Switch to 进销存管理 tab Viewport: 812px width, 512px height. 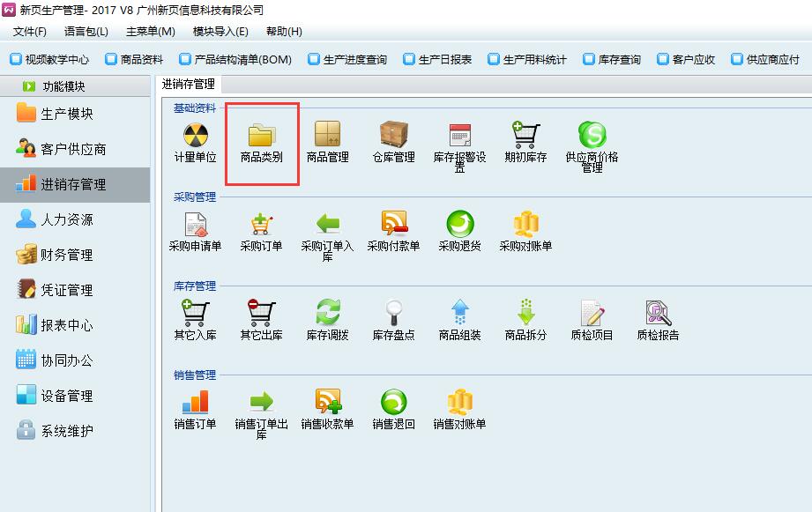(x=189, y=85)
